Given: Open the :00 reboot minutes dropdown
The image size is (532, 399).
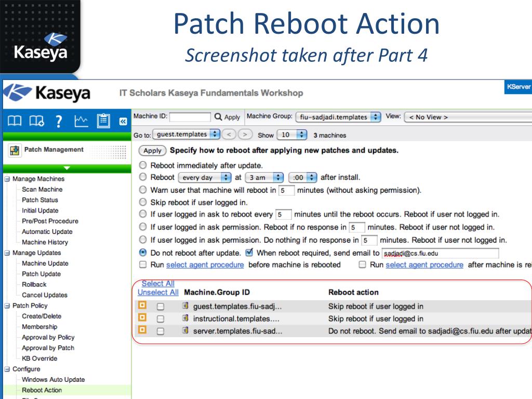Looking at the screenshot, I should pos(303,178).
